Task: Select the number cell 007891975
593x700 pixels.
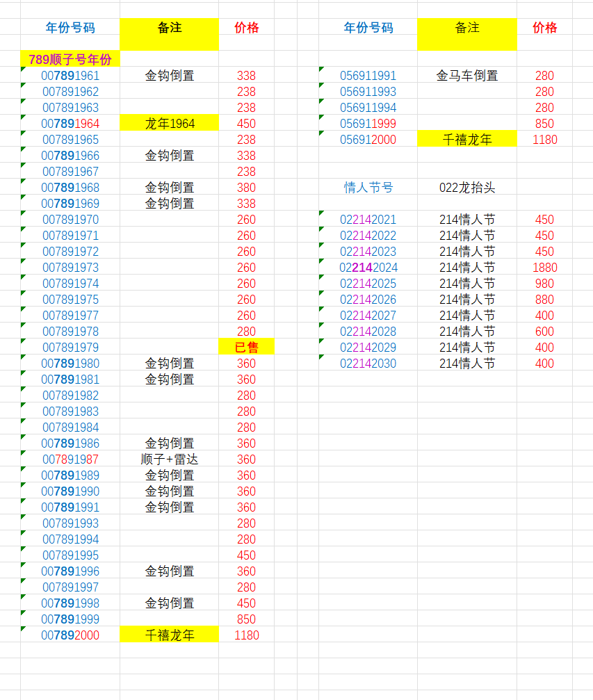Action: (70, 300)
